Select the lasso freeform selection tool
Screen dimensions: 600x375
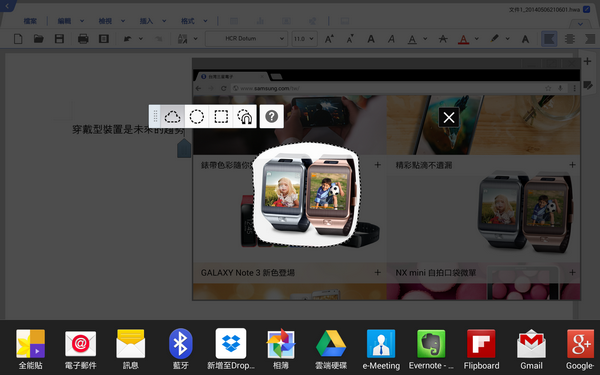tap(173, 116)
